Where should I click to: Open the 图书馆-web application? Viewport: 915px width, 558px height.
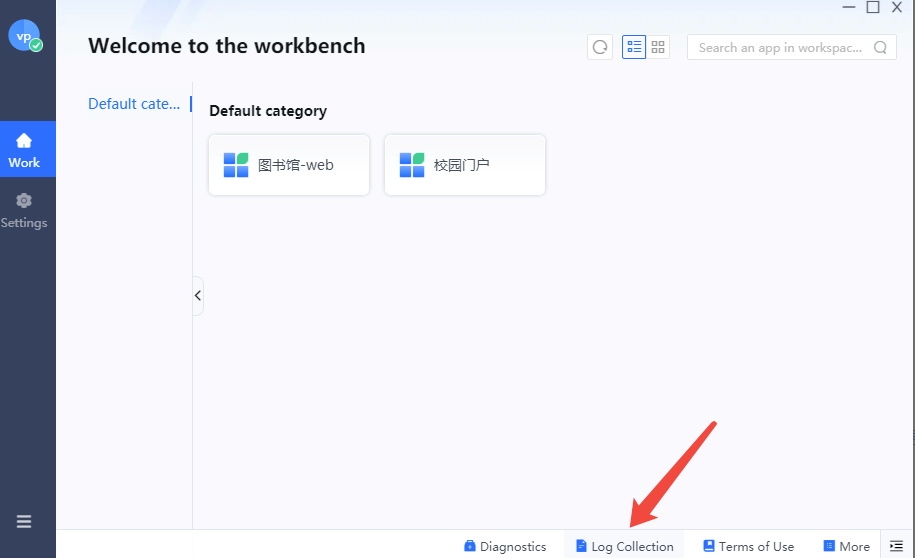click(x=289, y=165)
